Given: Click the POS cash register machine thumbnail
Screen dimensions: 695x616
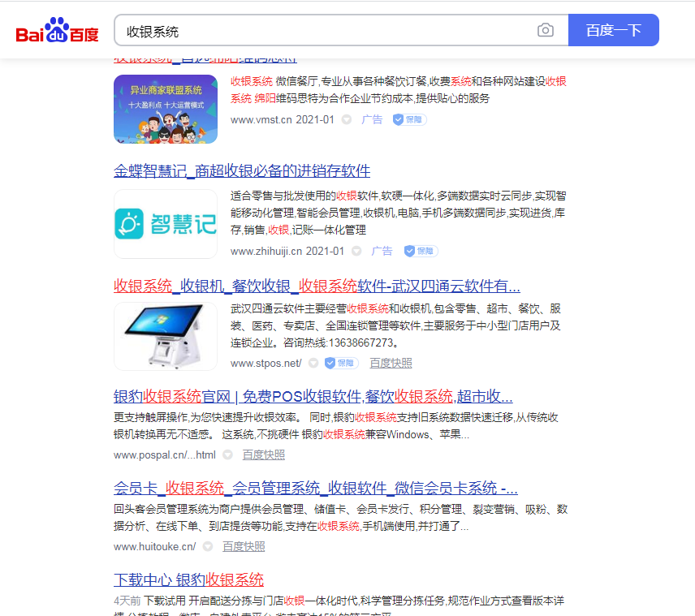Looking at the screenshot, I should click(166, 336).
